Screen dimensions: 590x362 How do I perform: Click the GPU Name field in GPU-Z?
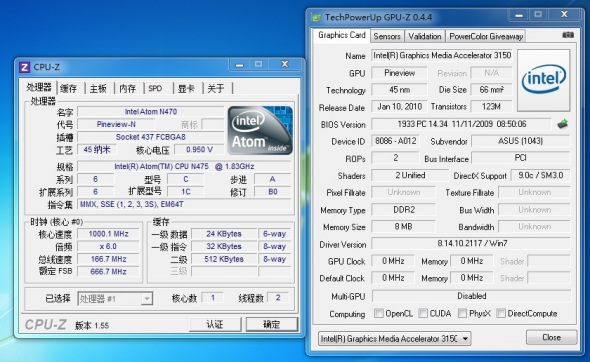click(442, 55)
